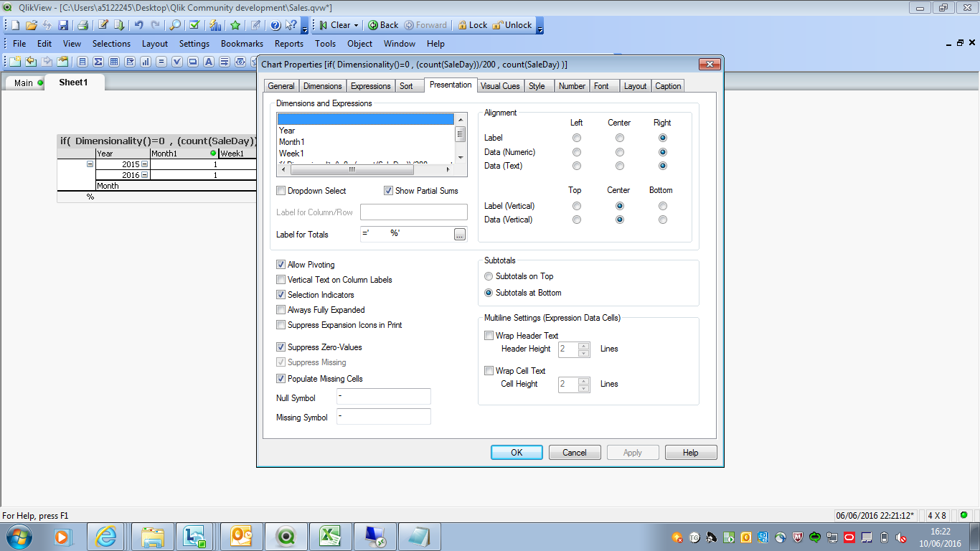The height and width of the screenshot is (551, 980).
Task: Open the Expressions tab
Action: pos(371,86)
